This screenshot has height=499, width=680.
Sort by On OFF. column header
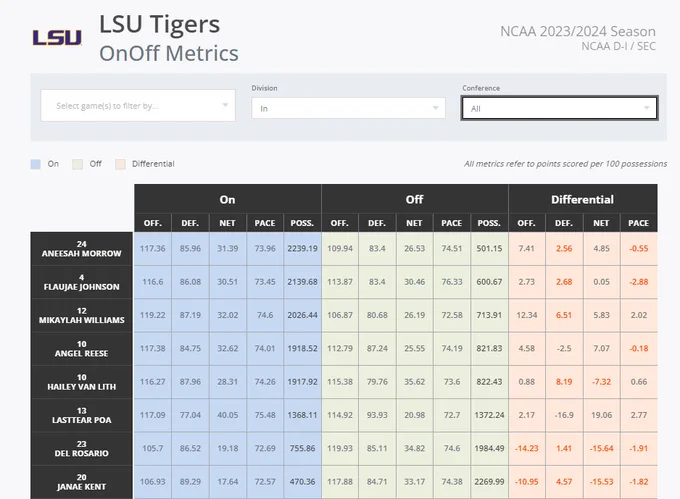point(153,223)
